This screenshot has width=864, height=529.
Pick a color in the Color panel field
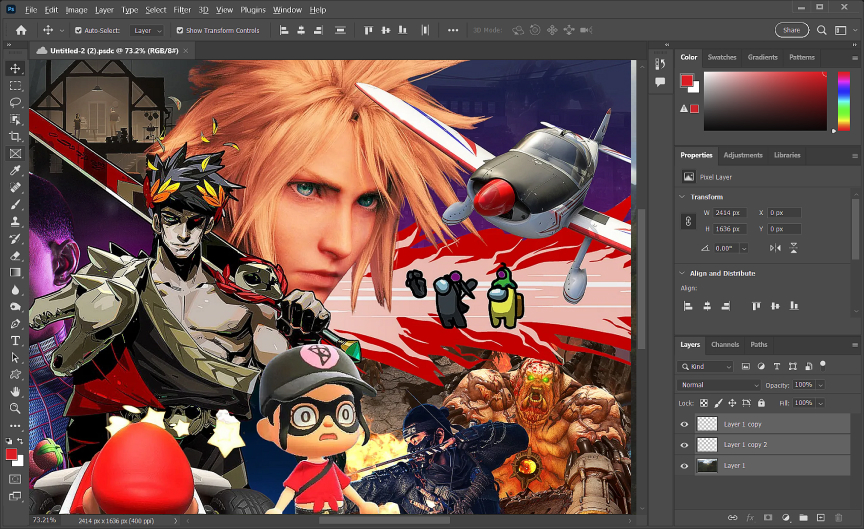(765, 101)
